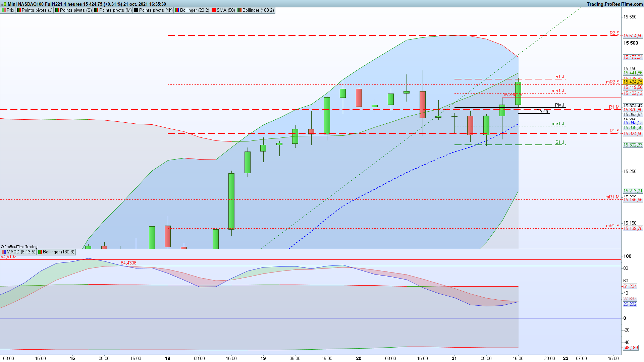
Task: Click the black Points pivots (4h) icon
Action: click(136, 10)
